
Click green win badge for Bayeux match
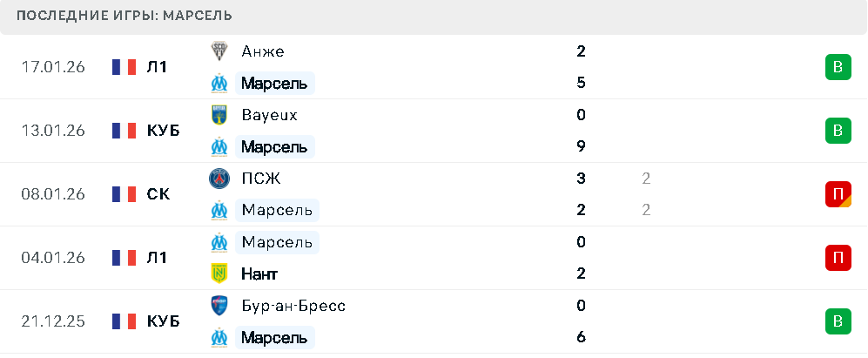838,131
